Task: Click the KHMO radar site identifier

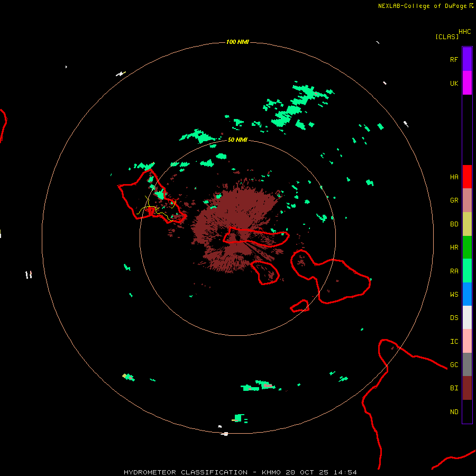Action: point(271,472)
